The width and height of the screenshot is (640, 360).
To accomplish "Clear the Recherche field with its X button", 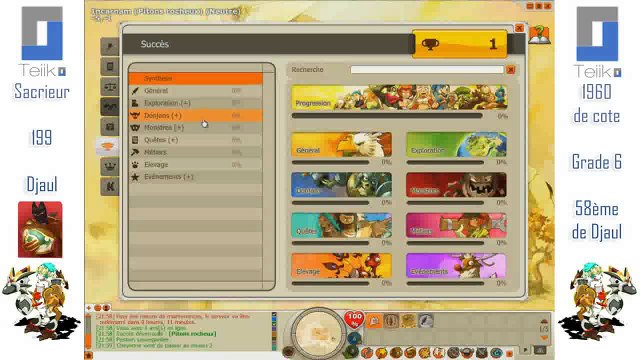I will pyautogui.click(x=510, y=70).
